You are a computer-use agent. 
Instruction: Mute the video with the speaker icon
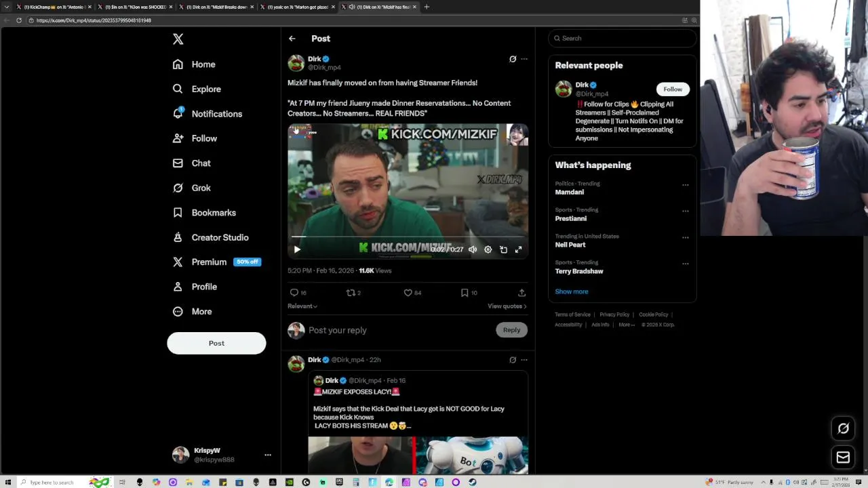(473, 249)
